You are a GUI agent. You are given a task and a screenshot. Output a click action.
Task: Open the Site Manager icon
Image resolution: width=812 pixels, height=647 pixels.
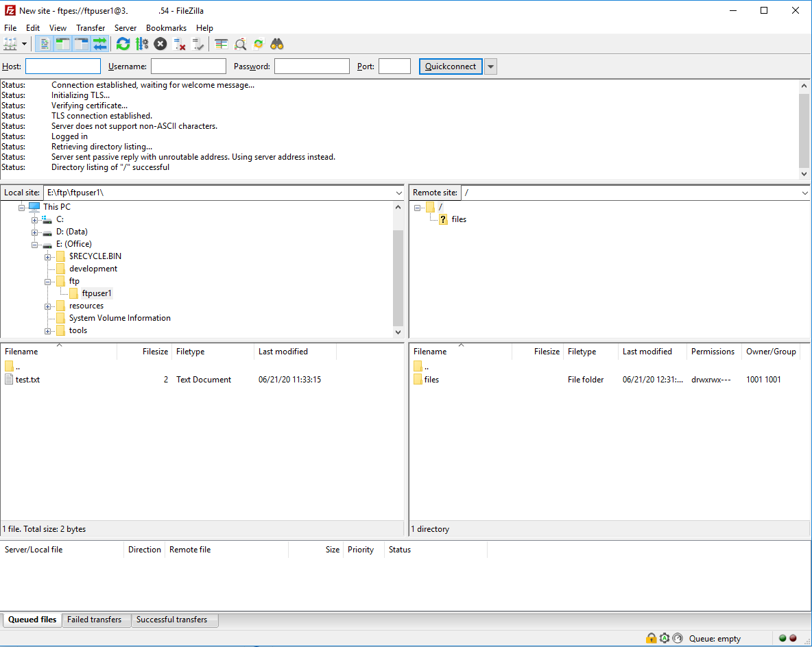click(x=10, y=44)
